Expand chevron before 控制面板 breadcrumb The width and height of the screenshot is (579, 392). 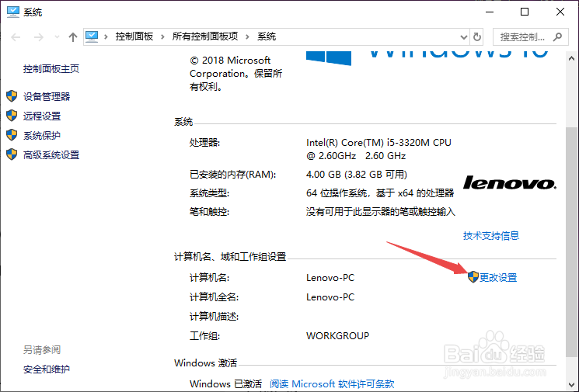coord(106,36)
